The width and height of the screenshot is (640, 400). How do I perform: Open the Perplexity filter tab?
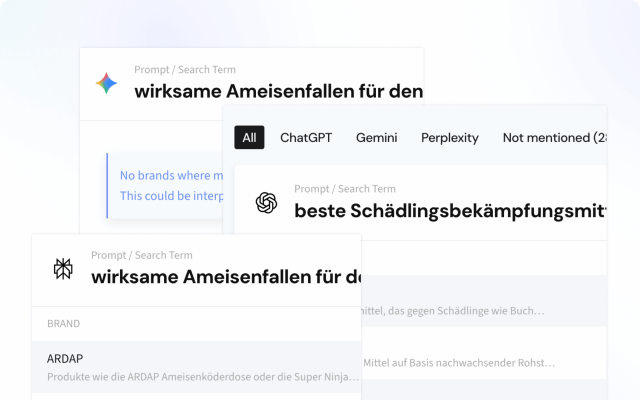click(449, 137)
